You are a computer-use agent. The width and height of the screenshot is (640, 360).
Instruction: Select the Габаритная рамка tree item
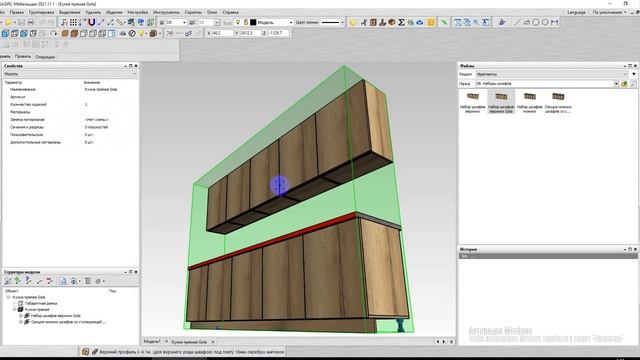(41, 303)
